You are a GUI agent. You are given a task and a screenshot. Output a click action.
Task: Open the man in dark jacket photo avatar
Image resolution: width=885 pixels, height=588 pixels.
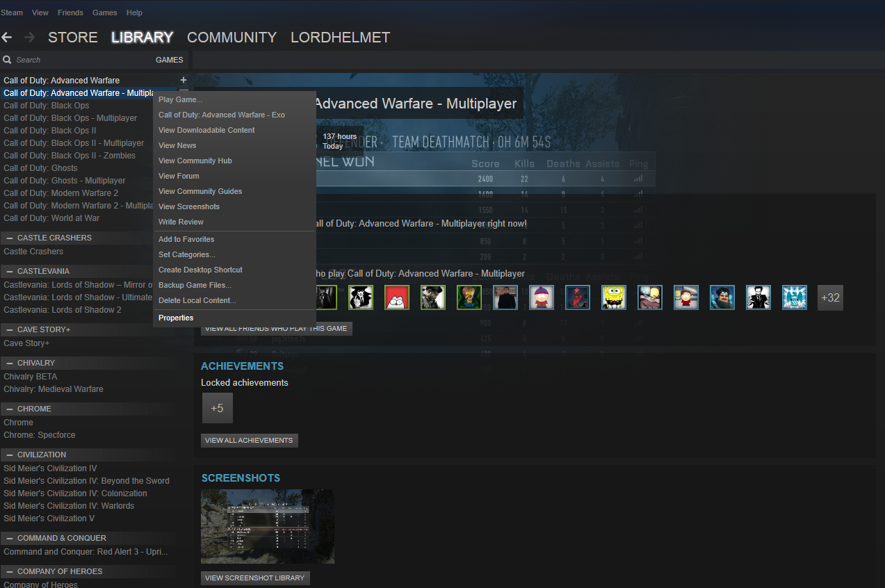(505, 297)
